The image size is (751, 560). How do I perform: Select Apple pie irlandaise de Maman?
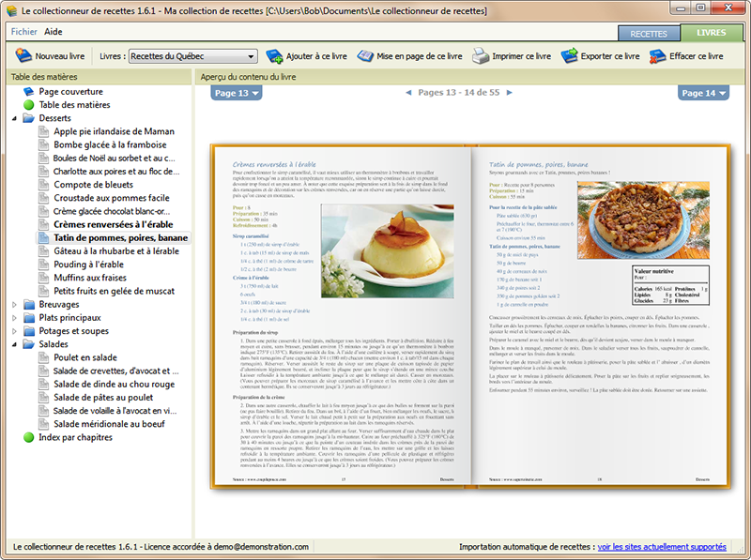click(114, 131)
